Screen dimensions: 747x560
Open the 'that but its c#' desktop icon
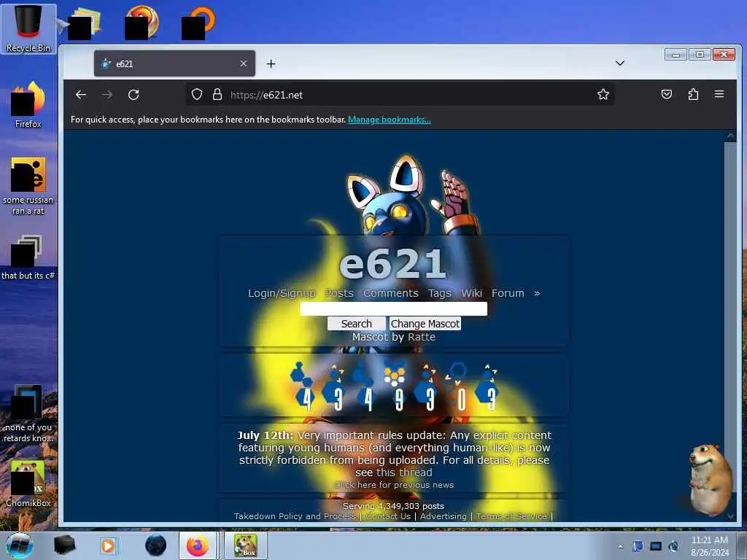28,257
